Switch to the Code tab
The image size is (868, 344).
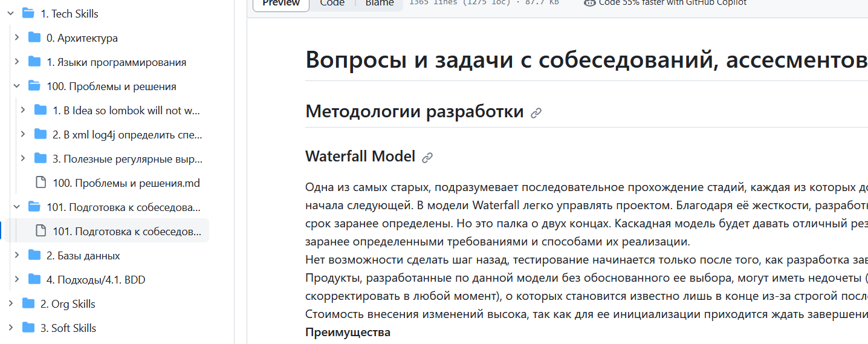click(332, 4)
